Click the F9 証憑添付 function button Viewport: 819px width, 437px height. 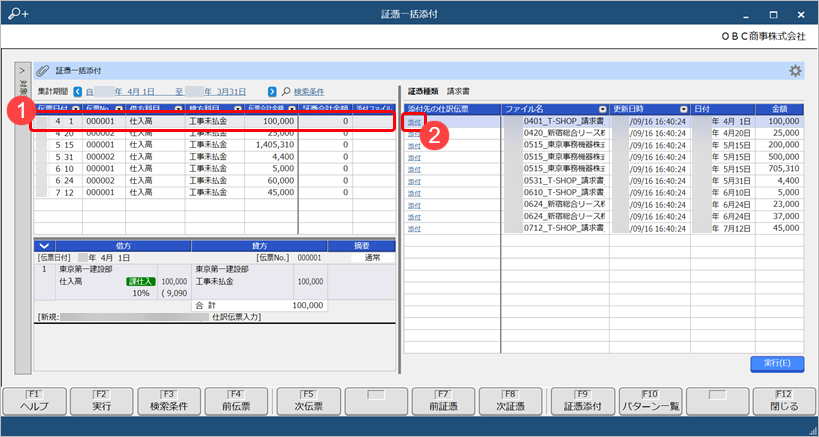coord(582,401)
